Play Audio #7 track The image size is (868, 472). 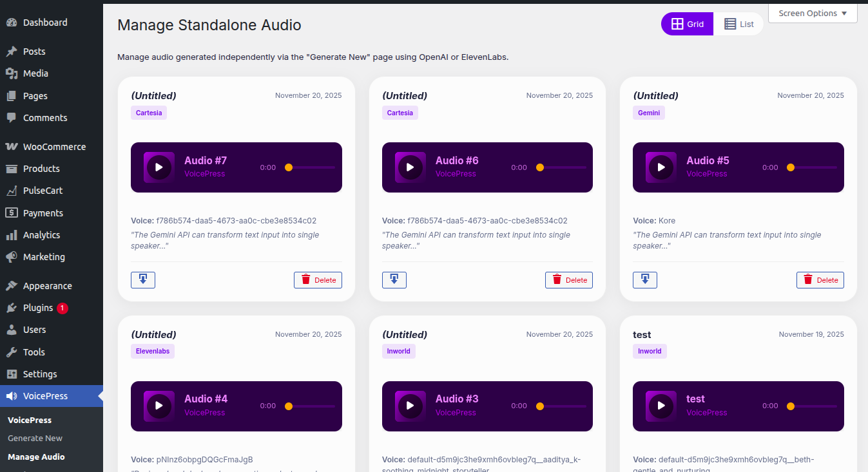pyautogui.click(x=159, y=167)
